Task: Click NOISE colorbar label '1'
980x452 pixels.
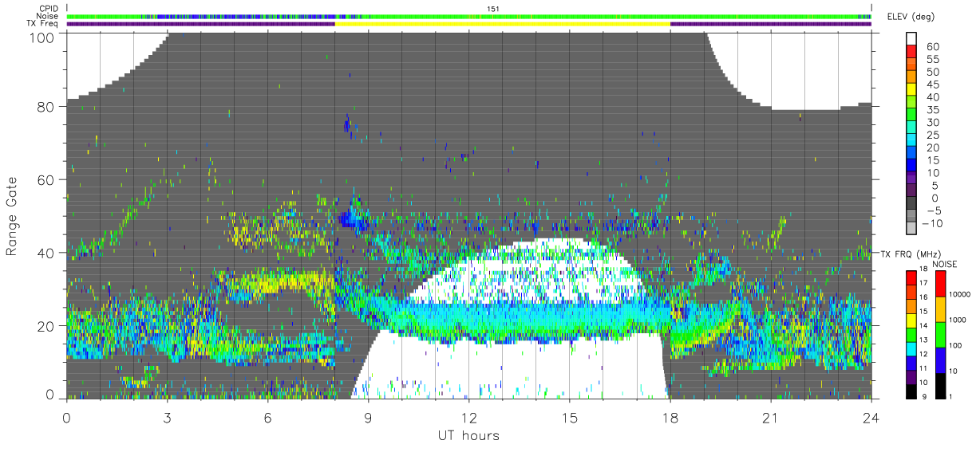Action: click(x=949, y=396)
